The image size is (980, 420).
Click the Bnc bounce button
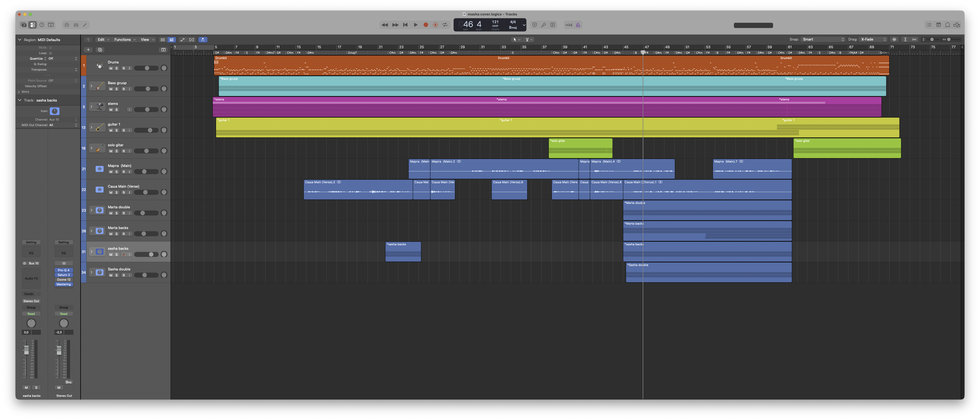68,382
